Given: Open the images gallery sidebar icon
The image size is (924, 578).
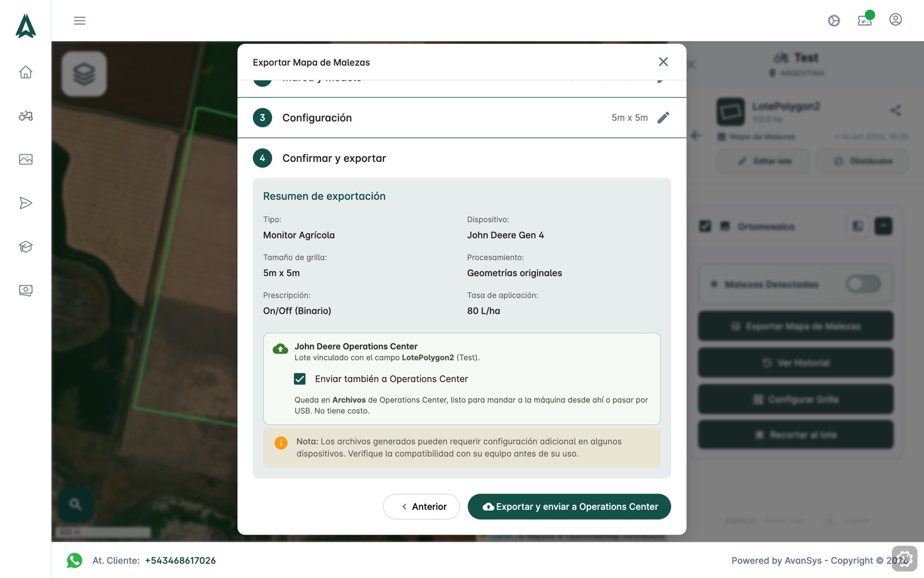Looking at the screenshot, I should pyautogui.click(x=25, y=160).
